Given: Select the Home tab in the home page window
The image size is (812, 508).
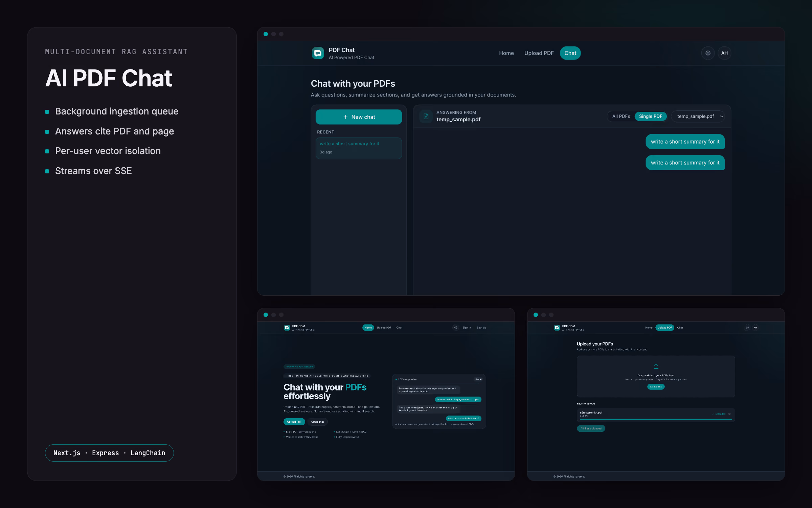Looking at the screenshot, I should coord(368,327).
